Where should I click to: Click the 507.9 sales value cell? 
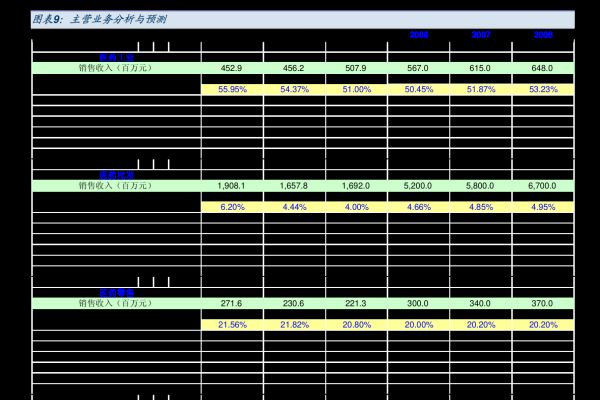355,68
